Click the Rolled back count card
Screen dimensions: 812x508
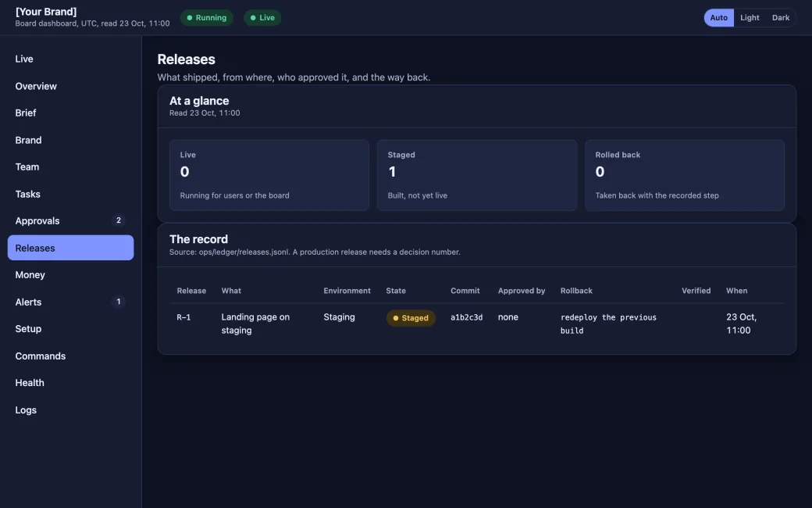685,175
